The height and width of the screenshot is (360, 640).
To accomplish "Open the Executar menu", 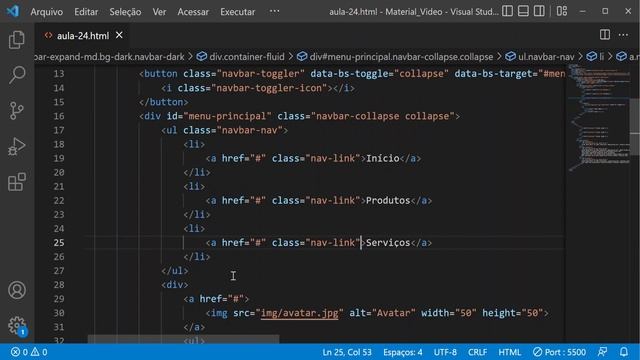I will pyautogui.click(x=238, y=12).
